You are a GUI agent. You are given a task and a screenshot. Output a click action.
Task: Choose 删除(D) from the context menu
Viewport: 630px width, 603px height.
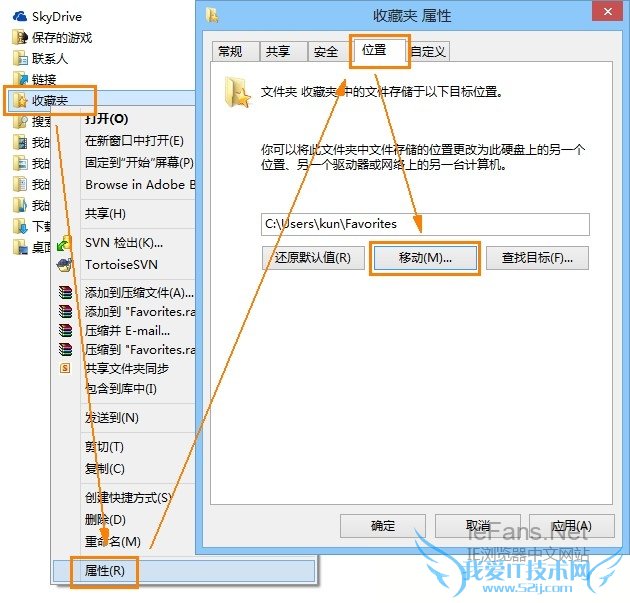coord(105,519)
